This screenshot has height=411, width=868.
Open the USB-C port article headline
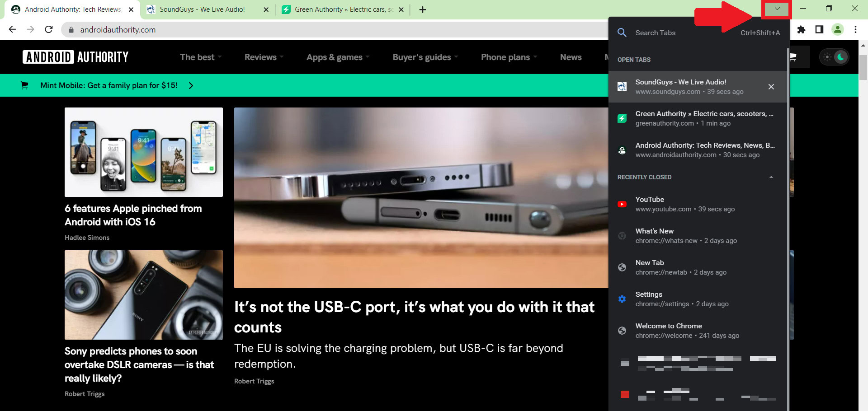(414, 317)
